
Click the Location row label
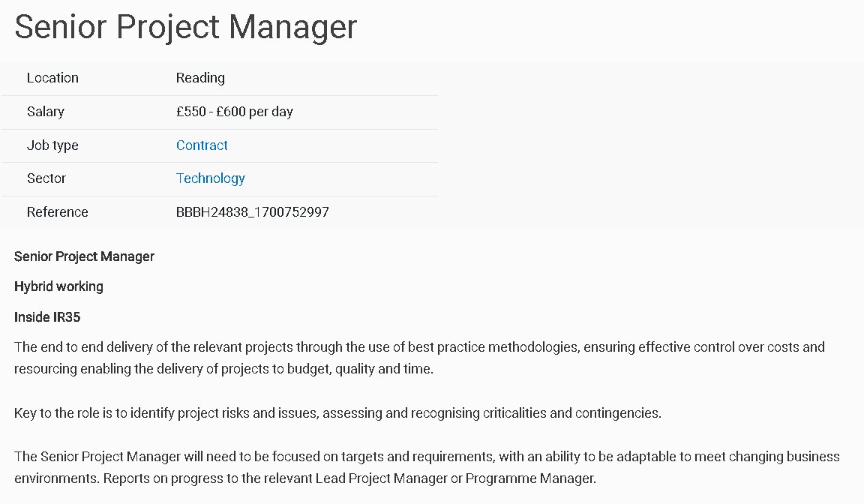pyautogui.click(x=53, y=78)
